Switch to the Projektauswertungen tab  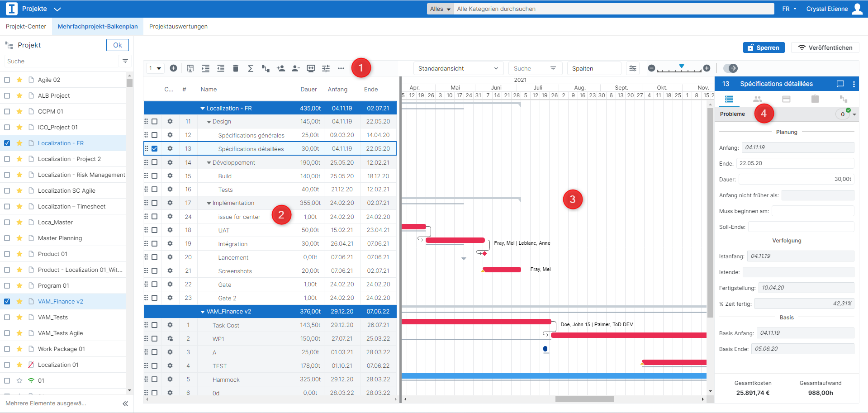[178, 27]
